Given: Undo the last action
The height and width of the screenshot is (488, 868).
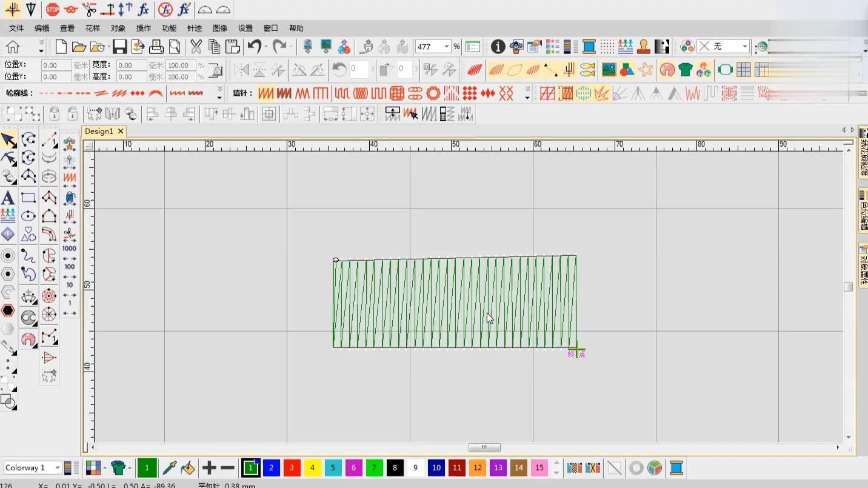Looking at the screenshot, I should (254, 47).
